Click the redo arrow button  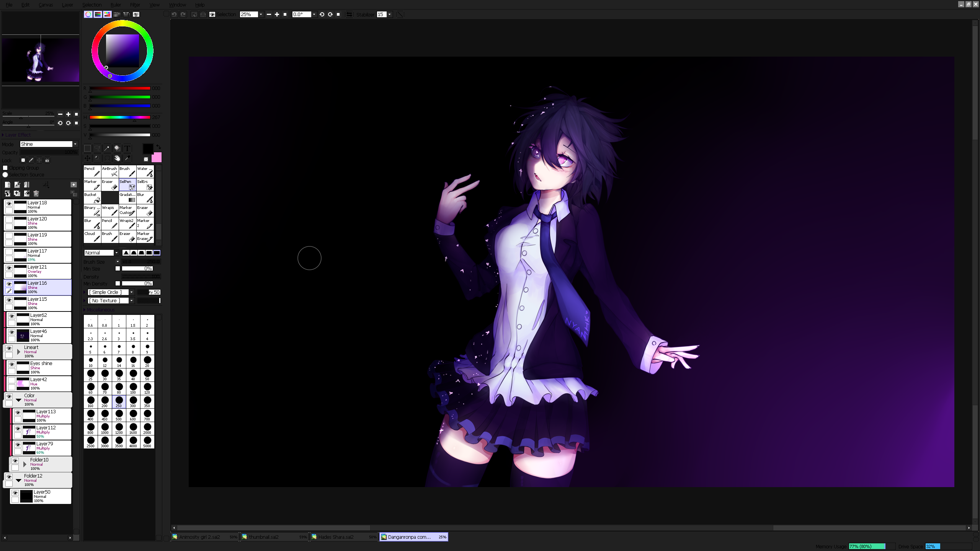click(183, 14)
